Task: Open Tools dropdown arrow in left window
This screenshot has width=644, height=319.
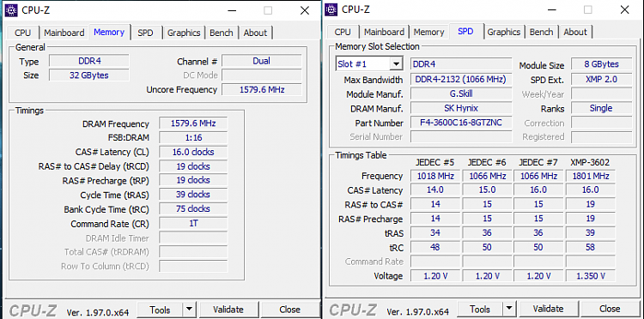Action: [x=189, y=310]
